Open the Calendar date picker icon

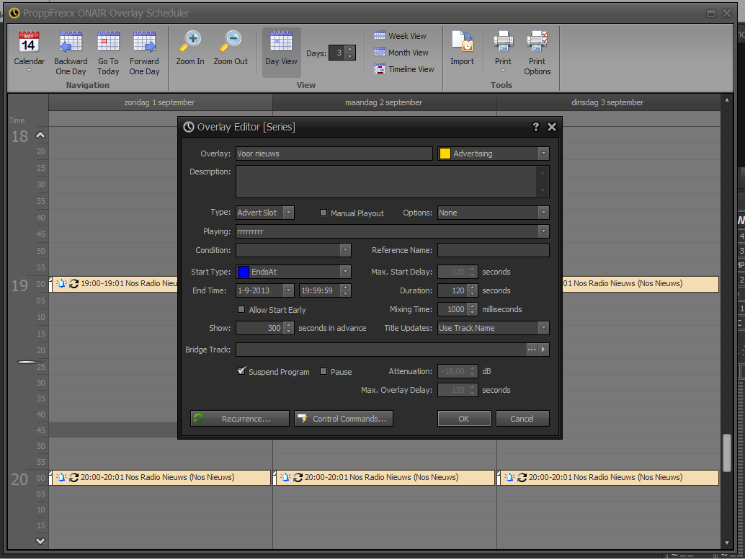tap(29, 43)
